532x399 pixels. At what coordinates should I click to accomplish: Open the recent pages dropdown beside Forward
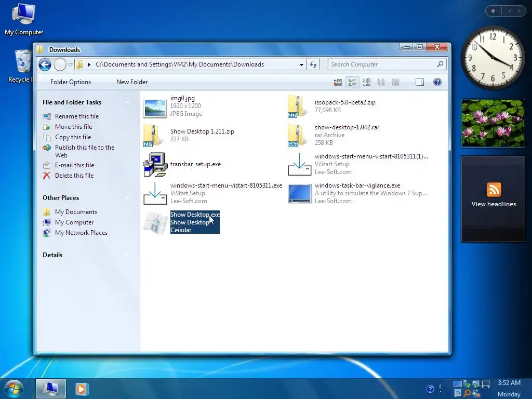[70, 64]
